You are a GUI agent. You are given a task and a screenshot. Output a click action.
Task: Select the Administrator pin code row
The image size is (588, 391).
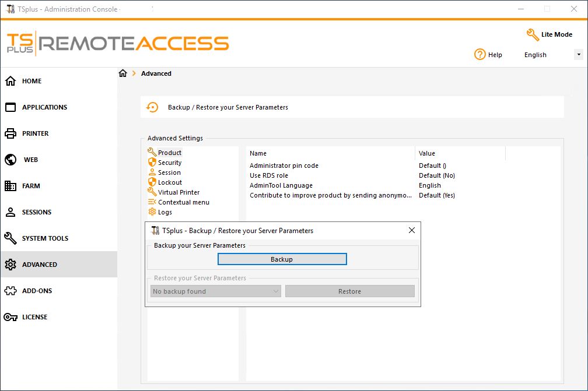284,165
